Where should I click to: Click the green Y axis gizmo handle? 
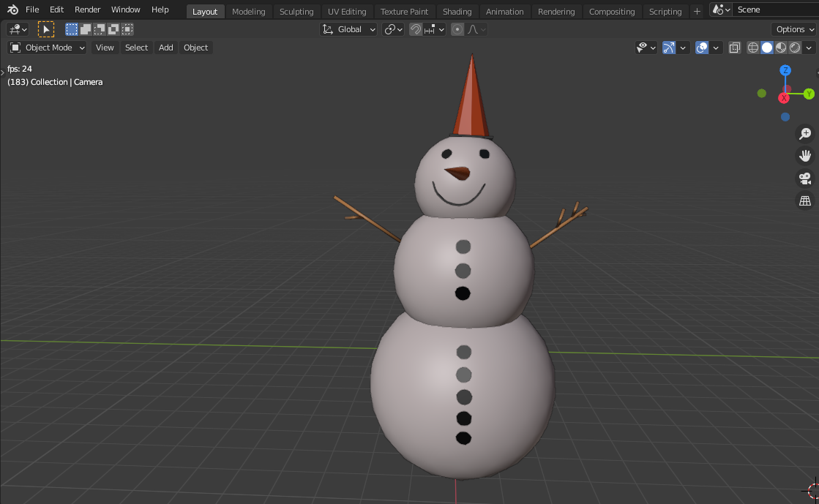point(809,94)
